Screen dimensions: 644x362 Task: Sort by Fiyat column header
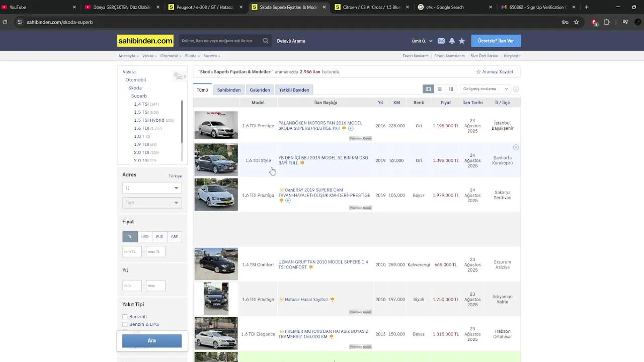tap(446, 103)
